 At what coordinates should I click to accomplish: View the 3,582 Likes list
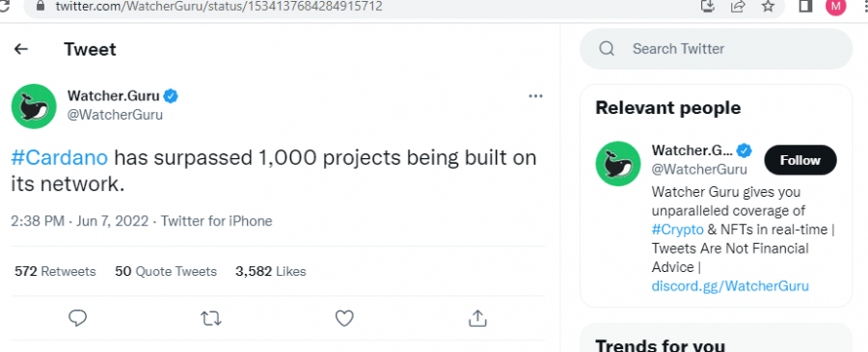pyautogui.click(x=271, y=271)
